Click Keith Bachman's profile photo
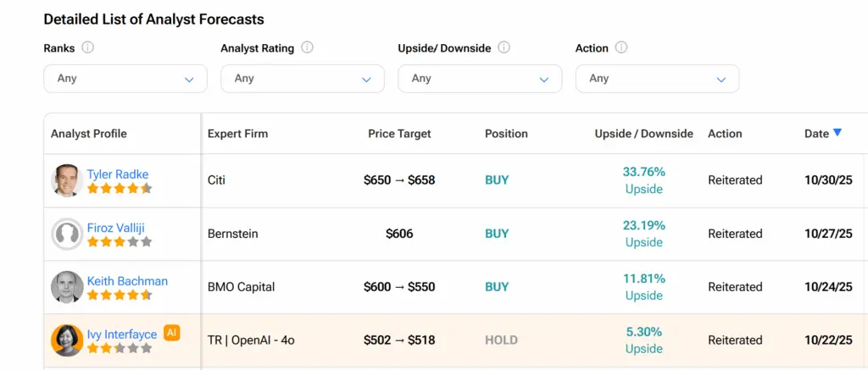Image resolution: width=868 pixels, height=370 pixels. point(66,287)
